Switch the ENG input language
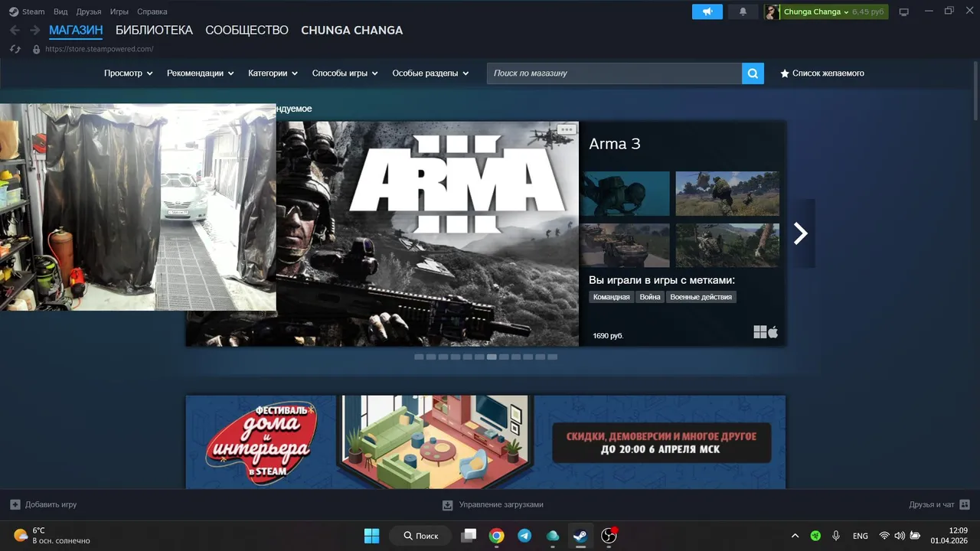 pos(860,536)
